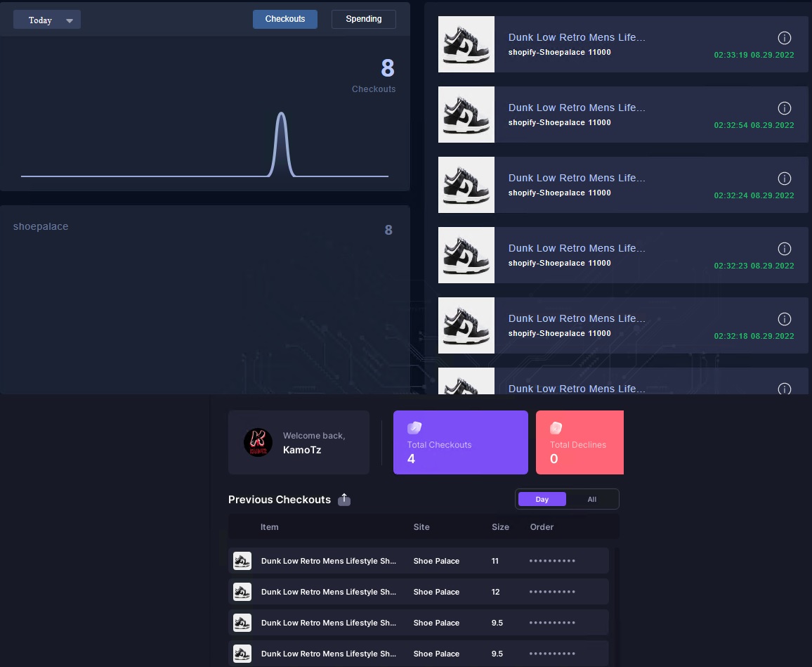The image size is (812, 667).
Task: Switch to the Checkouts chart tab
Action: 284,19
